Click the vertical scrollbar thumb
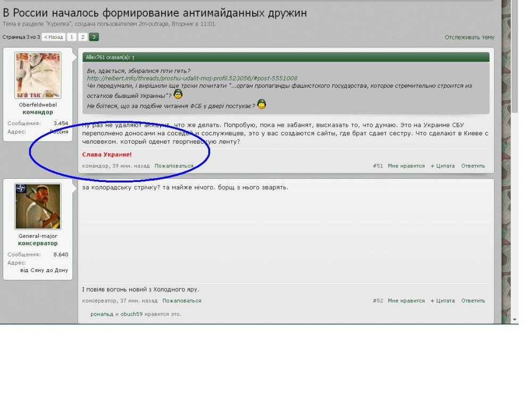532x399 pixels. click(x=515, y=56)
